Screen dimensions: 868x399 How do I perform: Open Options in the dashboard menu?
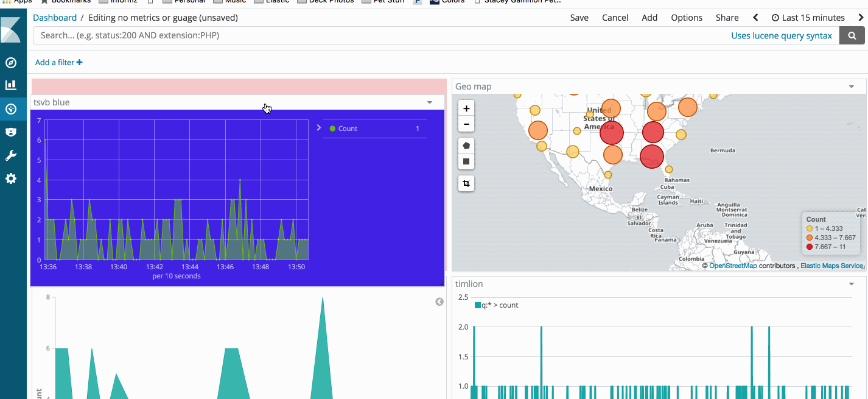point(687,18)
